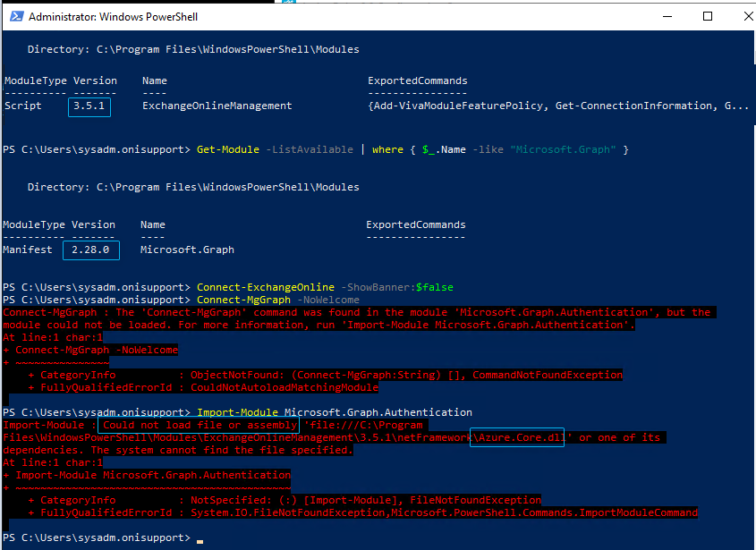Viewport: 756px width, 550px height.
Task: Click the version value 2.28.0
Action: [90, 250]
